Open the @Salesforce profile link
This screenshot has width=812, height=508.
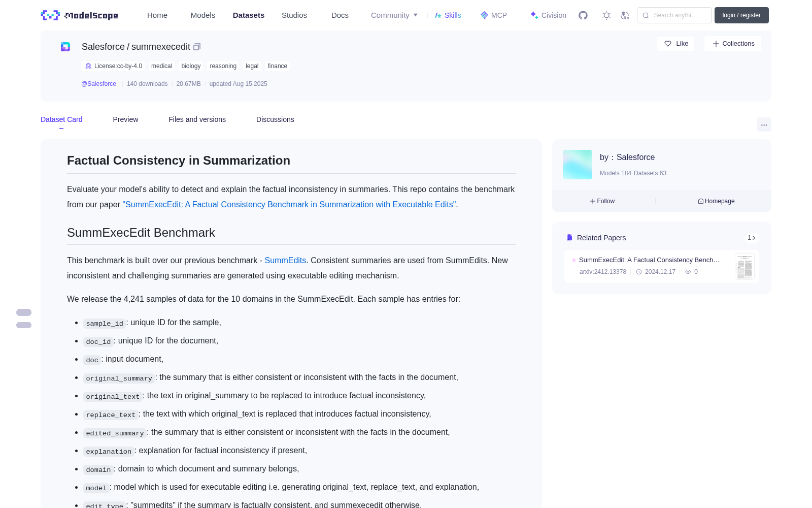point(98,84)
